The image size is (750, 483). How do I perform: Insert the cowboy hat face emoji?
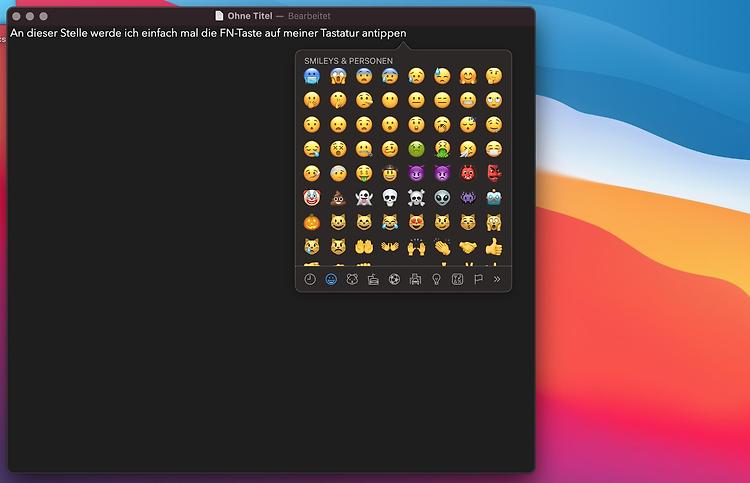(x=390, y=174)
